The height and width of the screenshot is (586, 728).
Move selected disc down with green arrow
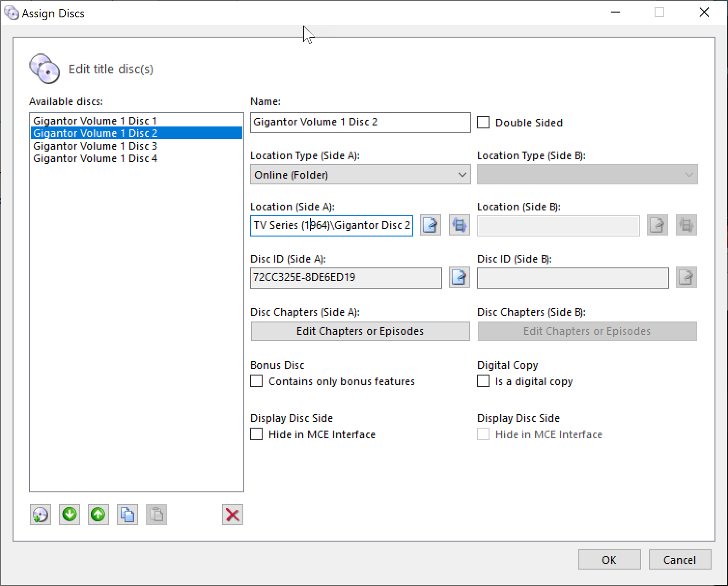pyautogui.click(x=70, y=515)
